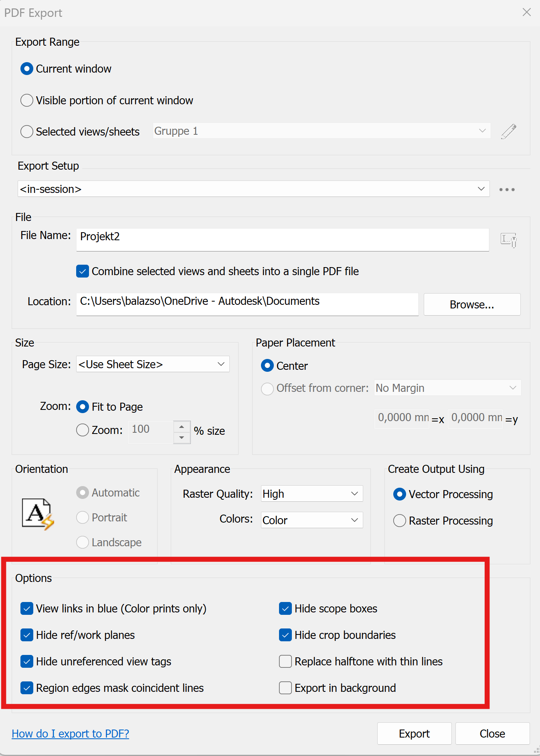Open the Raster Quality dropdown
The image size is (540, 756).
(312, 494)
